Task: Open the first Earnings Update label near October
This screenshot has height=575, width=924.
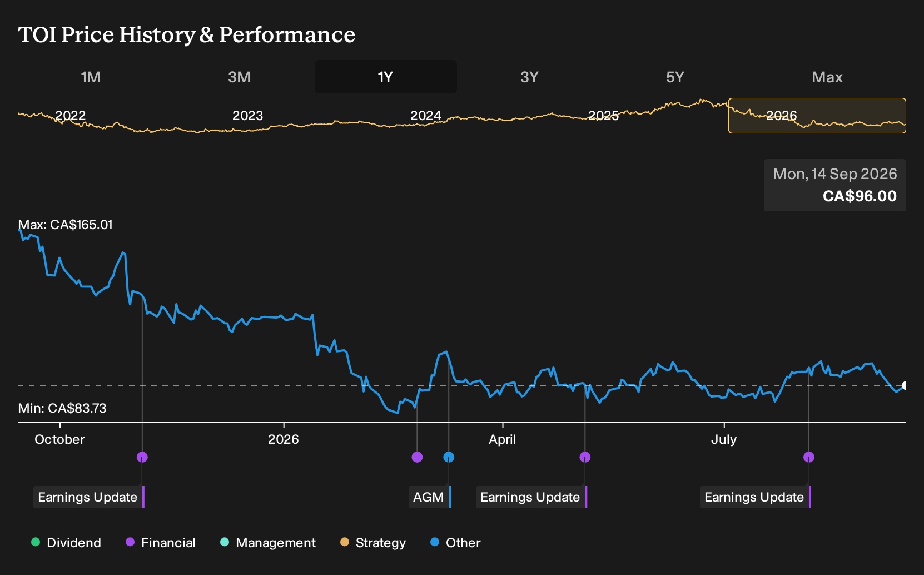Action: pos(88,497)
